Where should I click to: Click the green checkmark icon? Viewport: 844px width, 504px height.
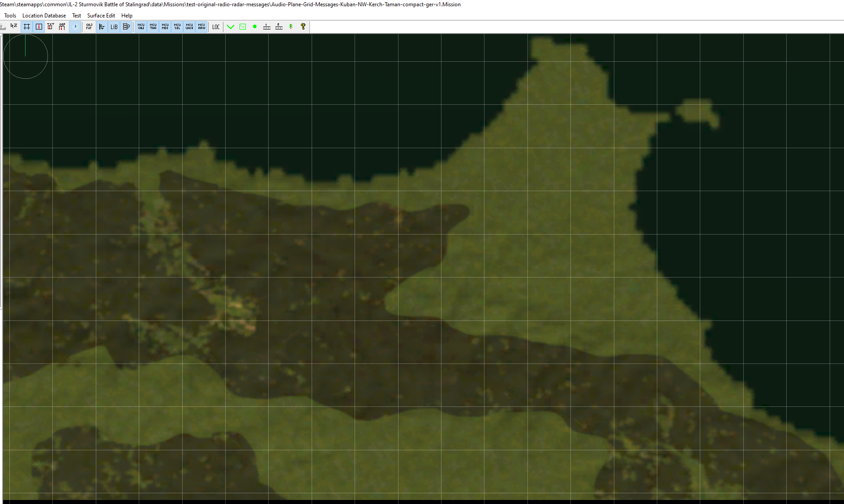pos(231,27)
